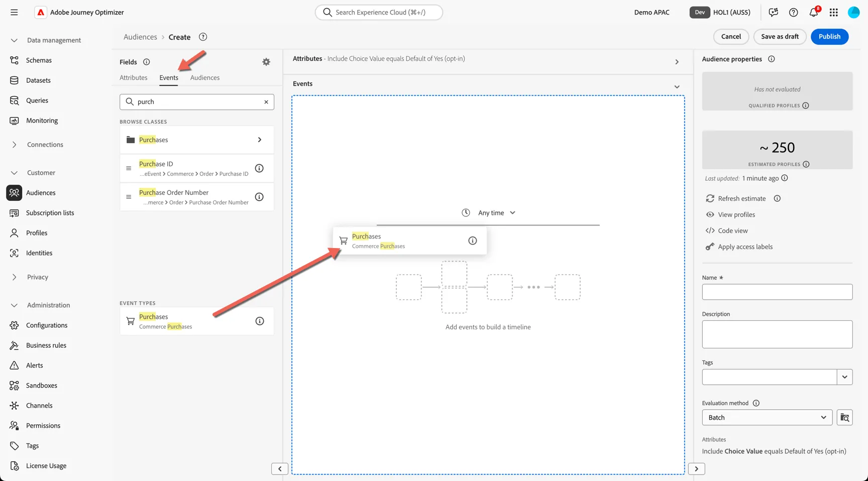Open the Any time dropdown

[489, 213]
